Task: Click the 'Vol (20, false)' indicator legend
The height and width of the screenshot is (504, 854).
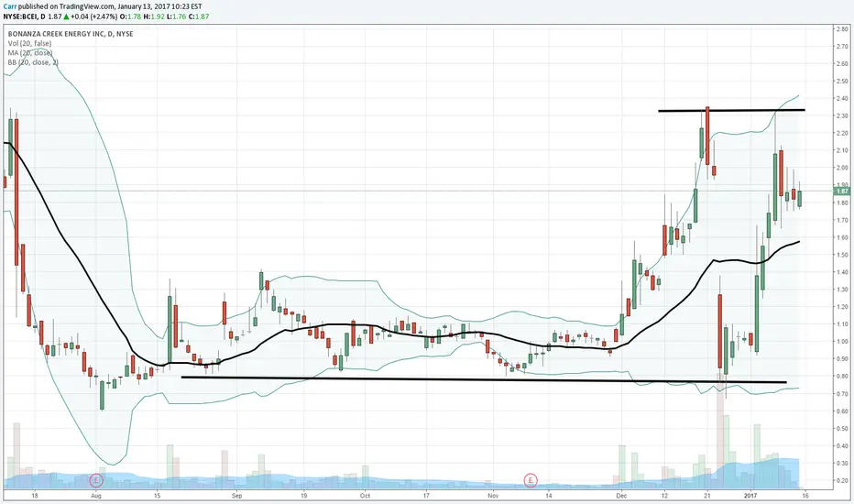Action: click(29, 44)
